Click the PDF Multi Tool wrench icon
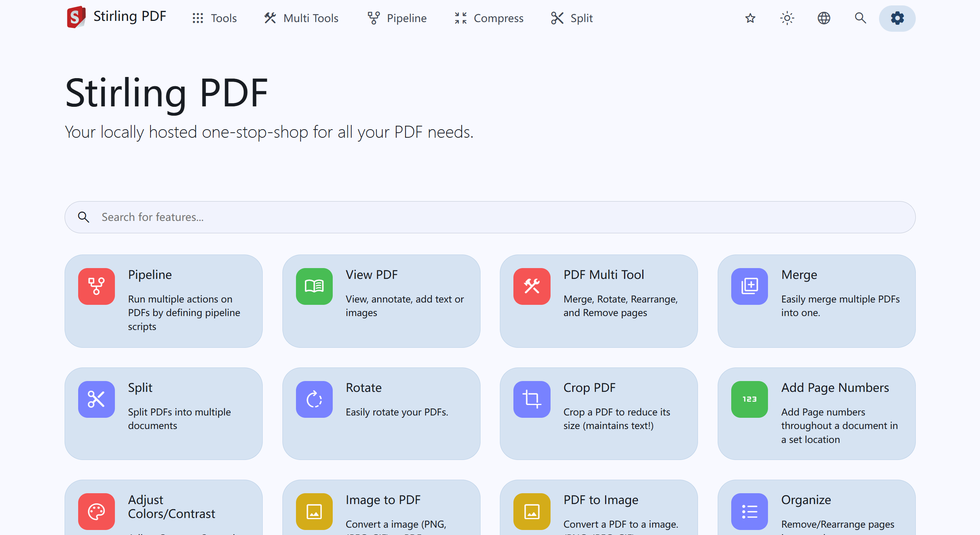Image resolution: width=980 pixels, height=535 pixels. 532,286
